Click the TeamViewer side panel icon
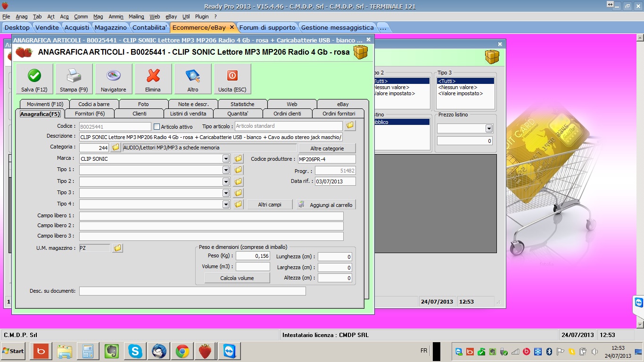 [x=639, y=303]
